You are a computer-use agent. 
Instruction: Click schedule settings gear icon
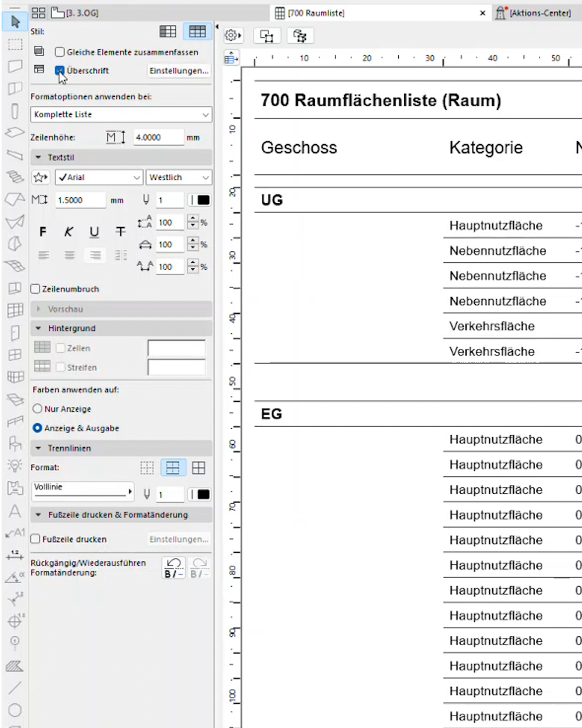pyautogui.click(x=233, y=36)
